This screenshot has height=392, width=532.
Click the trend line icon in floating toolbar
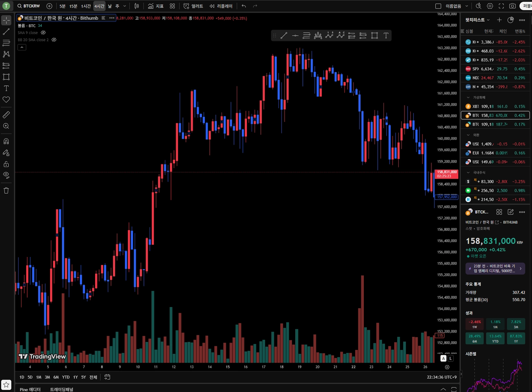(x=284, y=36)
